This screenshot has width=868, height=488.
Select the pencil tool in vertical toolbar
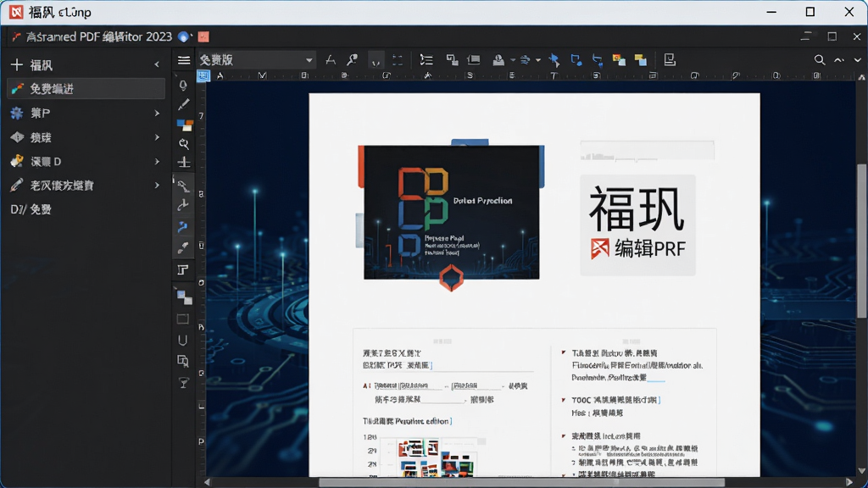point(183,104)
